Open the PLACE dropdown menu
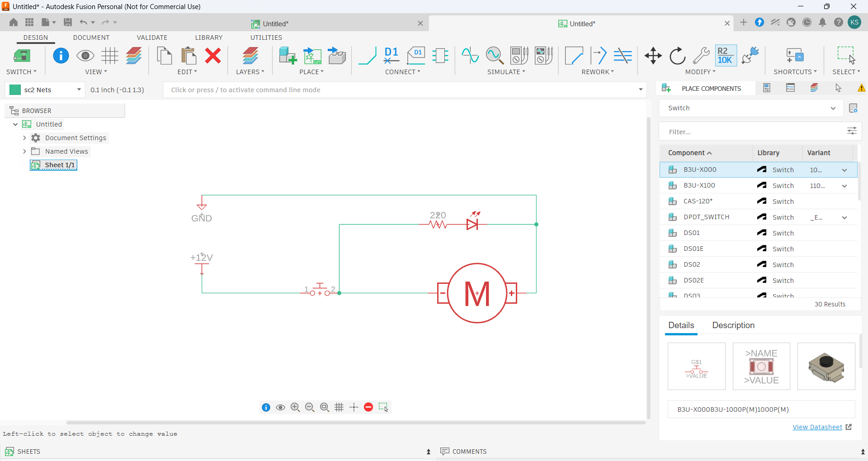 click(311, 72)
